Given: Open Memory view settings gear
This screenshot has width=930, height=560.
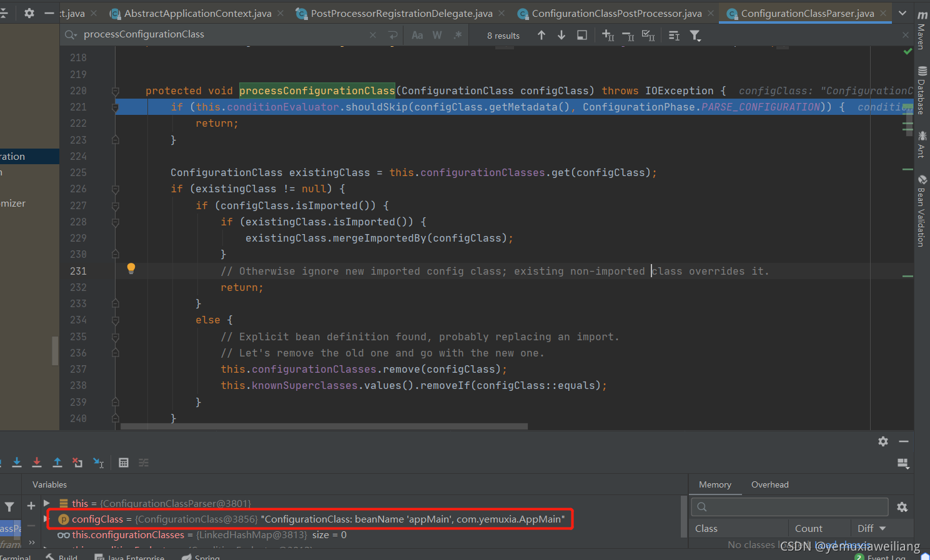Looking at the screenshot, I should [x=903, y=507].
